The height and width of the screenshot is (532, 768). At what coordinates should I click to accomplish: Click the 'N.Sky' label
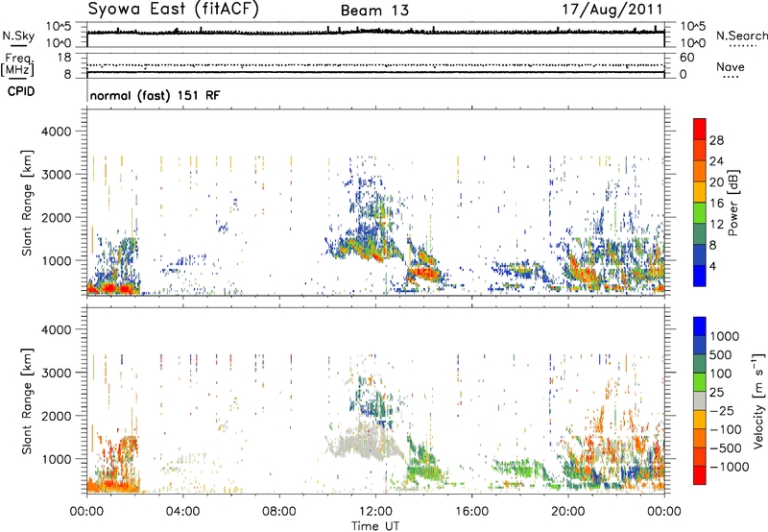pyautogui.click(x=18, y=36)
